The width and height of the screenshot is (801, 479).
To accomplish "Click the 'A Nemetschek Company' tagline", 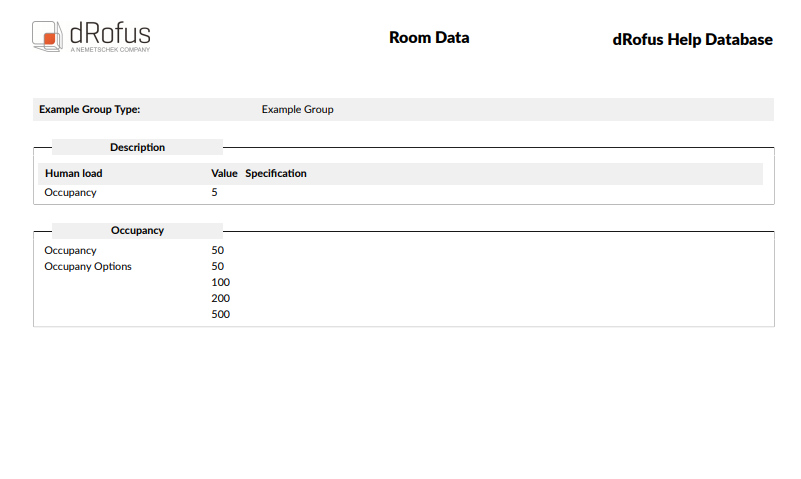I will pyautogui.click(x=110, y=49).
